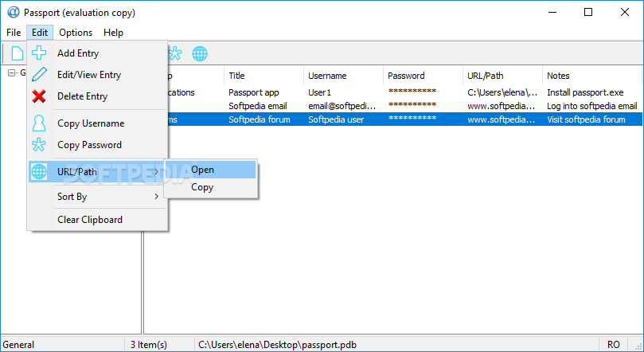Sort by the URL/Path column header
Viewport: 644px width, 352px height.
[502, 76]
